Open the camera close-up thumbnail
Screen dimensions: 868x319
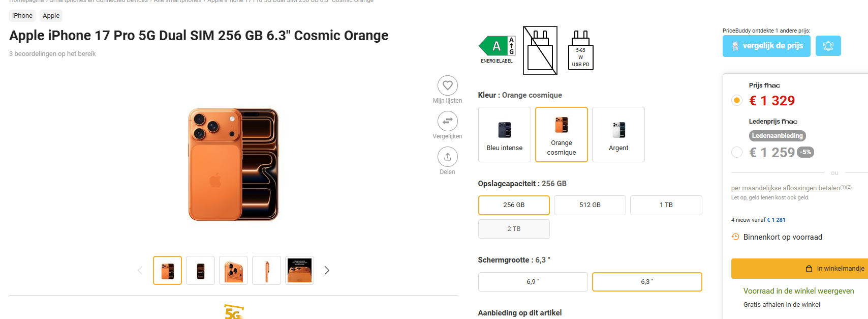click(233, 270)
